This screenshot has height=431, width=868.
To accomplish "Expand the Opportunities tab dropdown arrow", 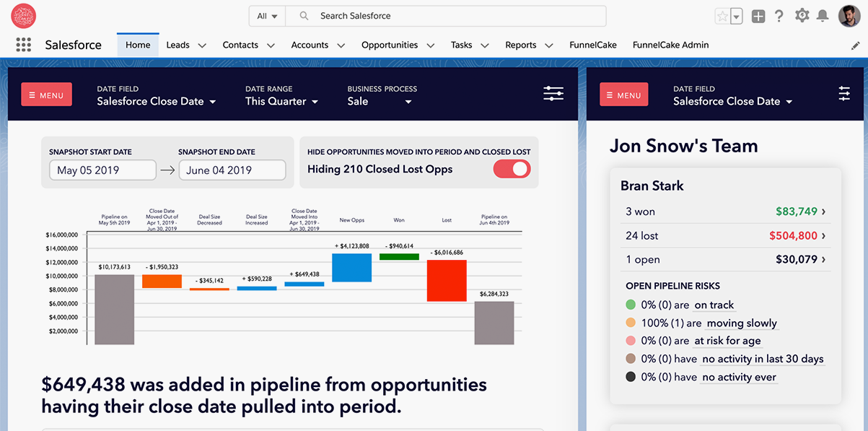I will (x=431, y=45).
